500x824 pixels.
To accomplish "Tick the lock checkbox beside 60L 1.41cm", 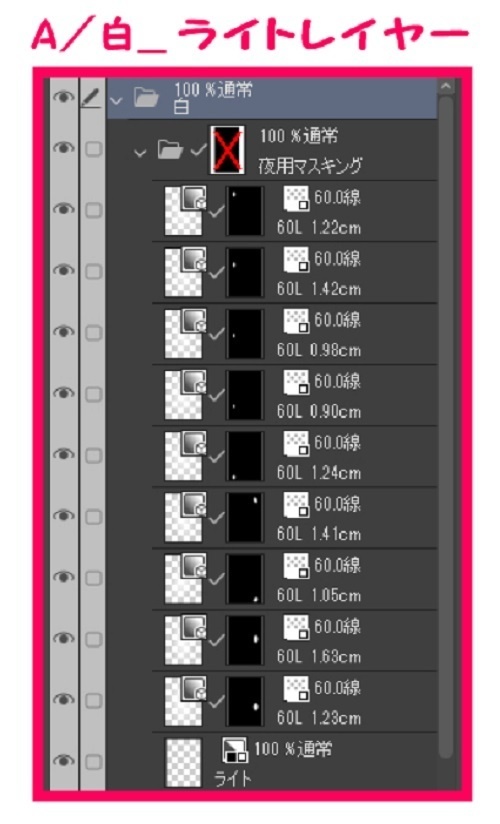I will (94, 517).
